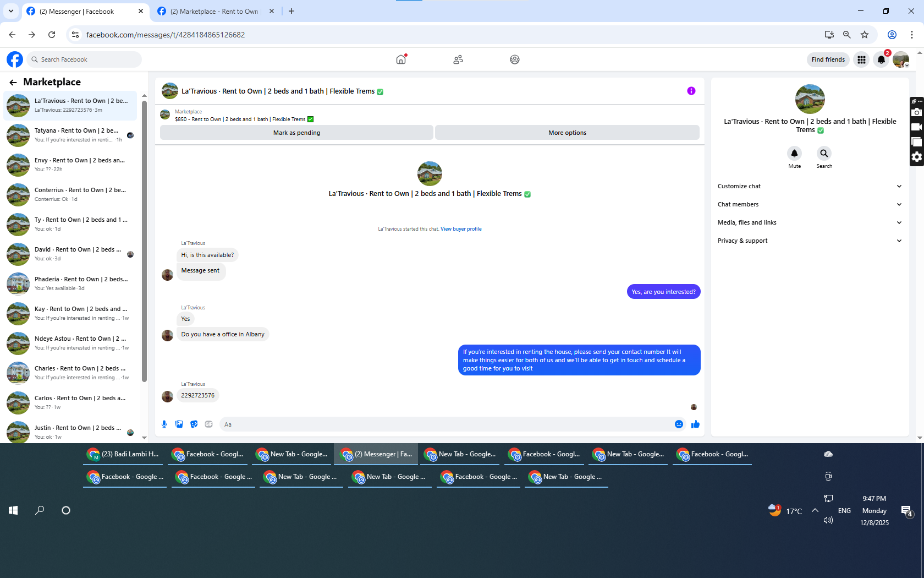Open the Windows Start menu

pos(13,510)
